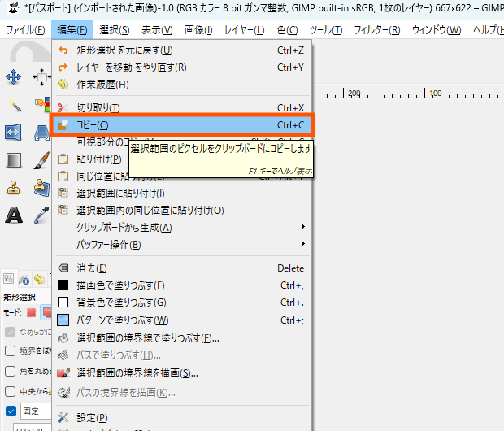Select the Select by Color tool
Screen dimensions: 504x431
41,105
